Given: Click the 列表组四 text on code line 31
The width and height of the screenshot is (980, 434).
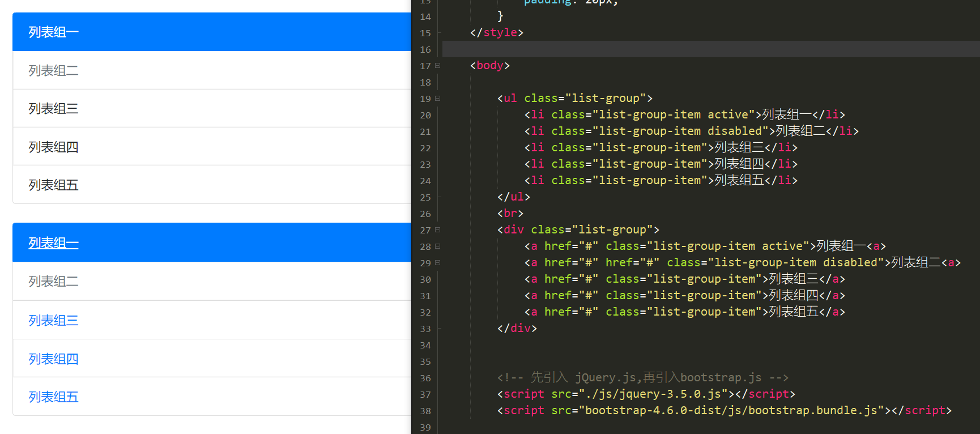Looking at the screenshot, I should 794,295.
